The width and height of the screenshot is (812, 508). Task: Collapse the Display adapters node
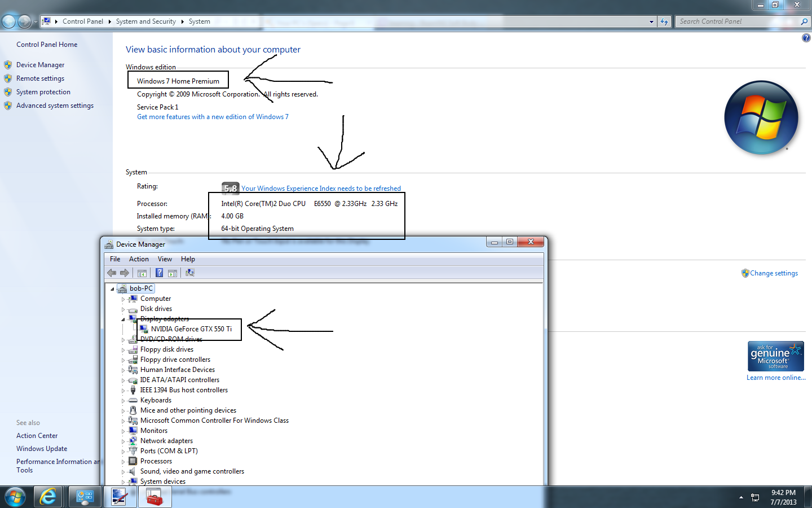tap(123, 319)
